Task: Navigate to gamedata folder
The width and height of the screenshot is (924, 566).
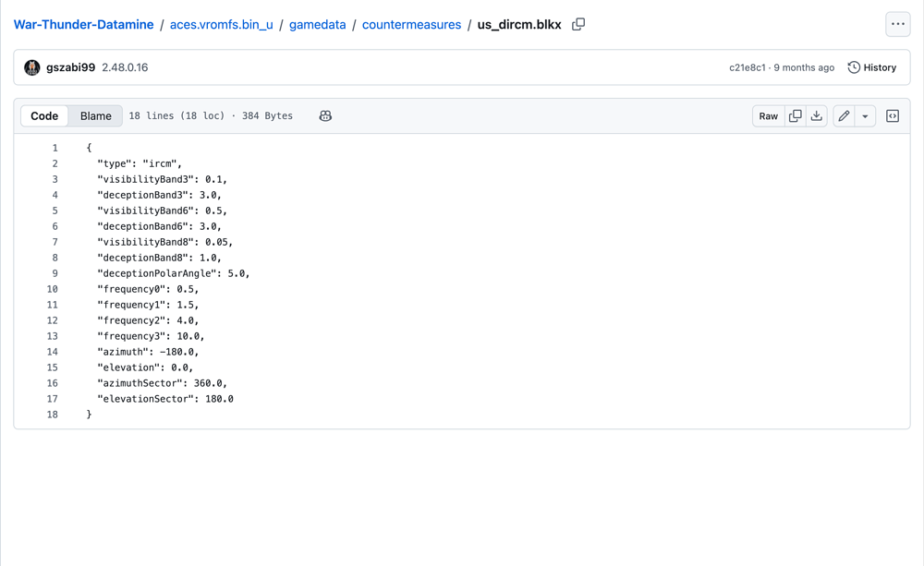Action: [318, 25]
